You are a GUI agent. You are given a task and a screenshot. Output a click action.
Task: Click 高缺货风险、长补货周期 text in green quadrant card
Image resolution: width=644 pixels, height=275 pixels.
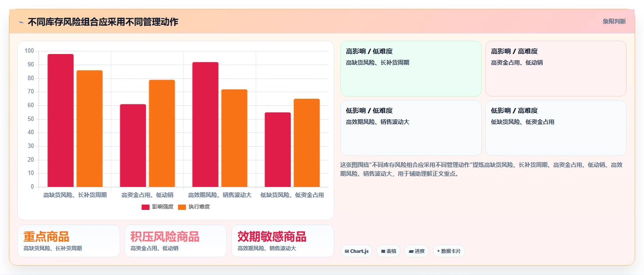378,63
